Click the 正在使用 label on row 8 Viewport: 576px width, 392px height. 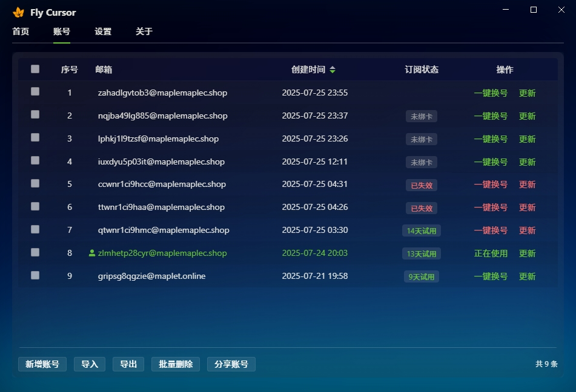point(491,253)
